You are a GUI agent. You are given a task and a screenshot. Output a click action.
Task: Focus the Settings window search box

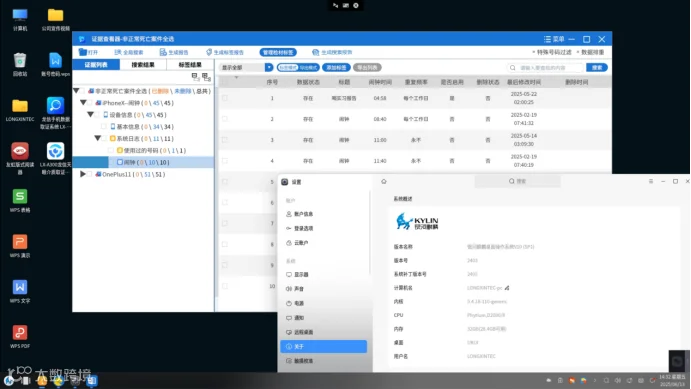(517, 181)
